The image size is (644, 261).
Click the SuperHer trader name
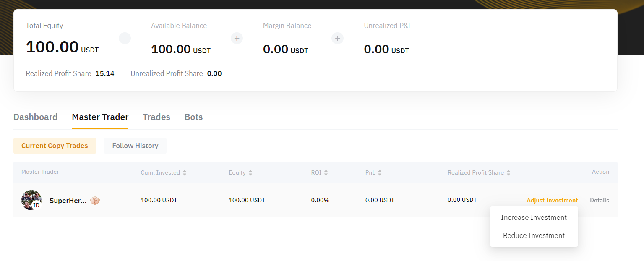68,201
